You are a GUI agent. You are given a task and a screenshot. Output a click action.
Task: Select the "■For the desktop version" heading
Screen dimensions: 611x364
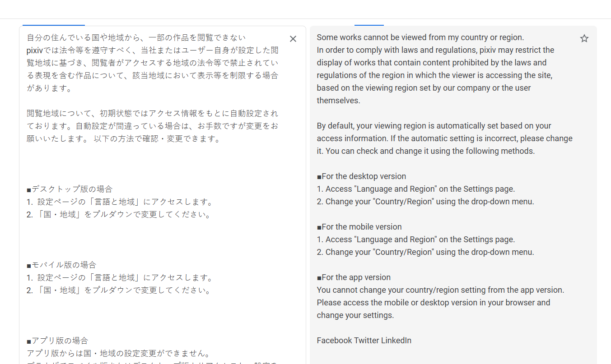pos(361,176)
